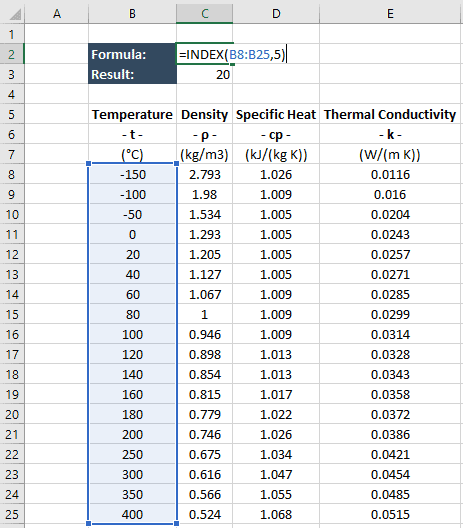Click temperature cell 0 in row 11
463x528 pixels.
132,234
